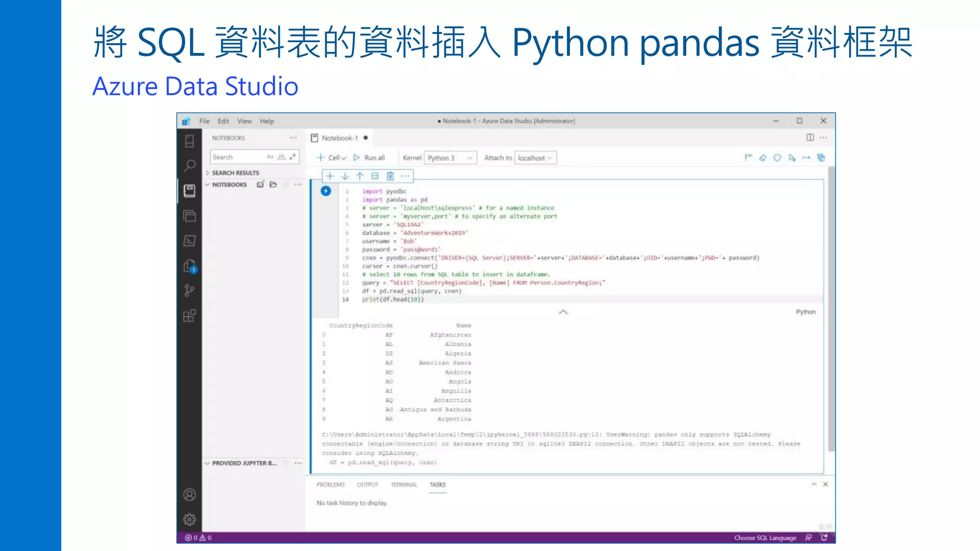Screen dimensions: 980x551
Task: Click the notebook views icon at the toolbar end
Action: click(x=821, y=157)
